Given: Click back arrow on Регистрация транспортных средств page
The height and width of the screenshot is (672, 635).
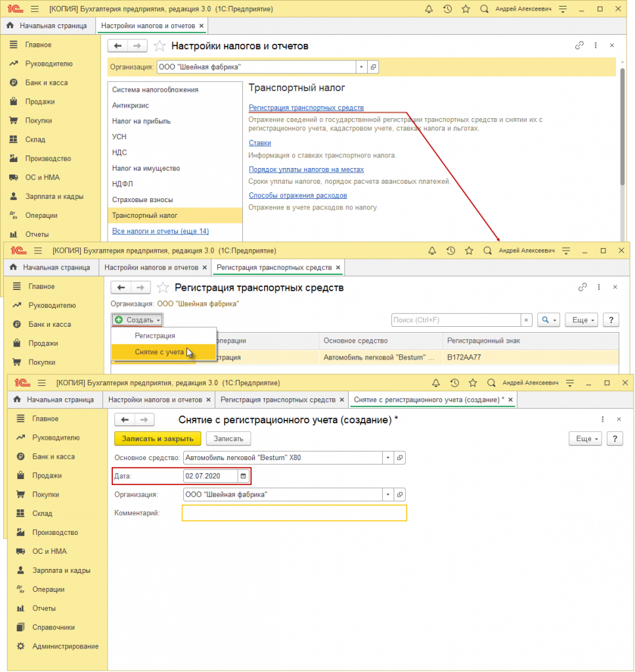Looking at the screenshot, I should (x=121, y=287).
